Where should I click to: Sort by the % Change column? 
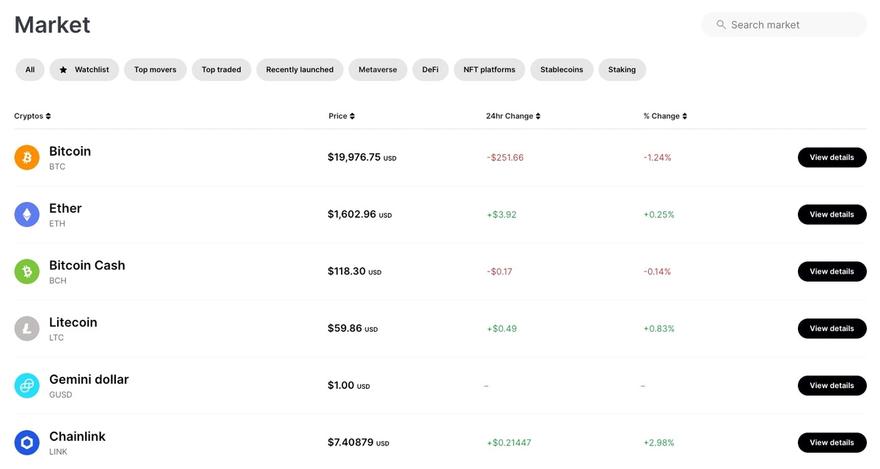(x=665, y=116)
